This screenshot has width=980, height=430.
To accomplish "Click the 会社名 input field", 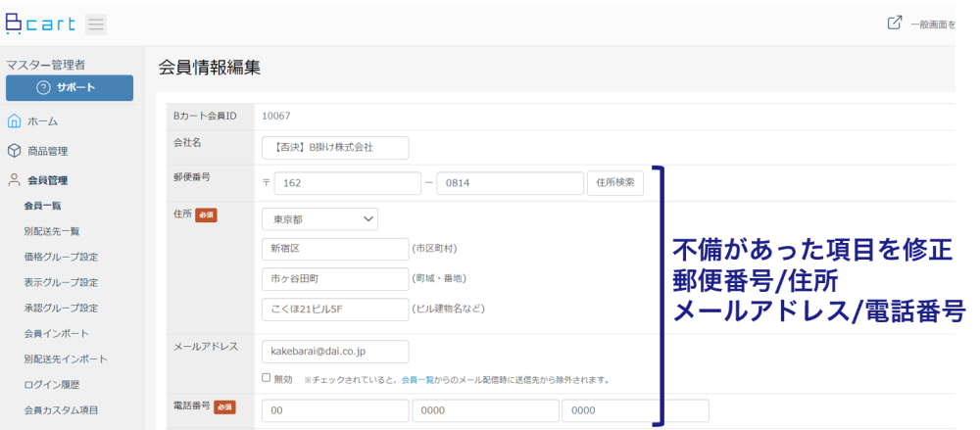I will point(335,148).
